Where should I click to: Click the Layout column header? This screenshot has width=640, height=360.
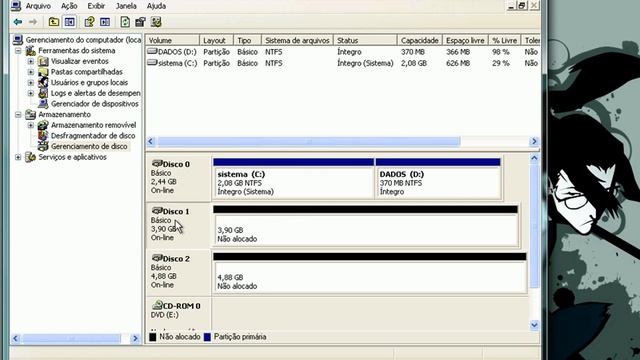pyautogui.click(x=216, y=40)
